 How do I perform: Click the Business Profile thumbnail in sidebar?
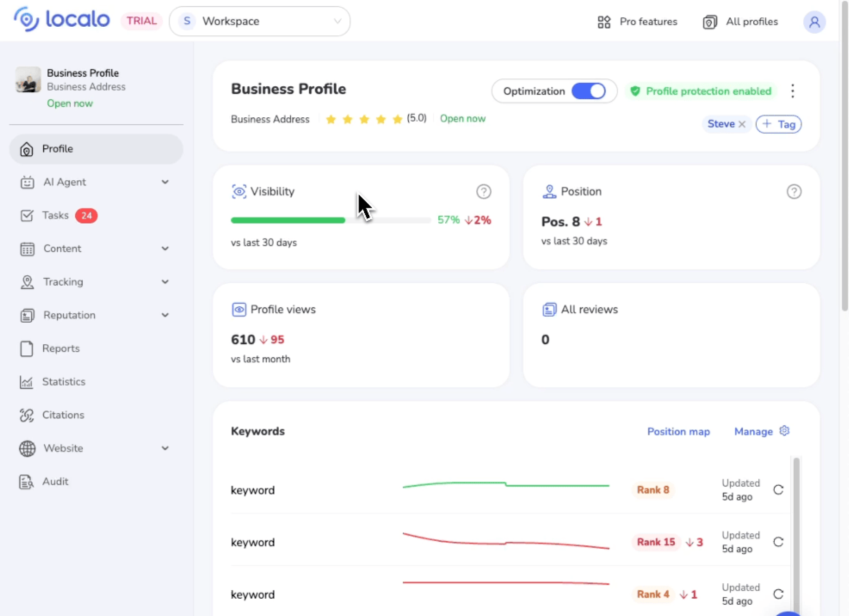click(x=28, y=80)
